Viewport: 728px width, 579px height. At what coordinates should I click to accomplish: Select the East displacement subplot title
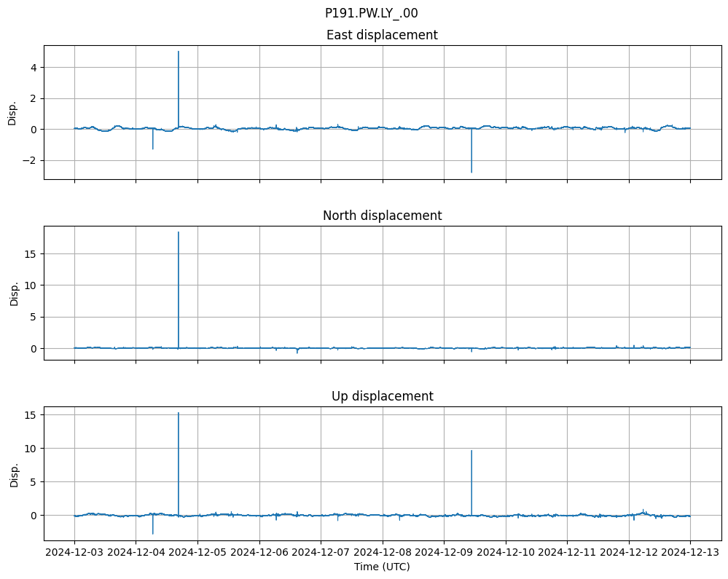382,35
